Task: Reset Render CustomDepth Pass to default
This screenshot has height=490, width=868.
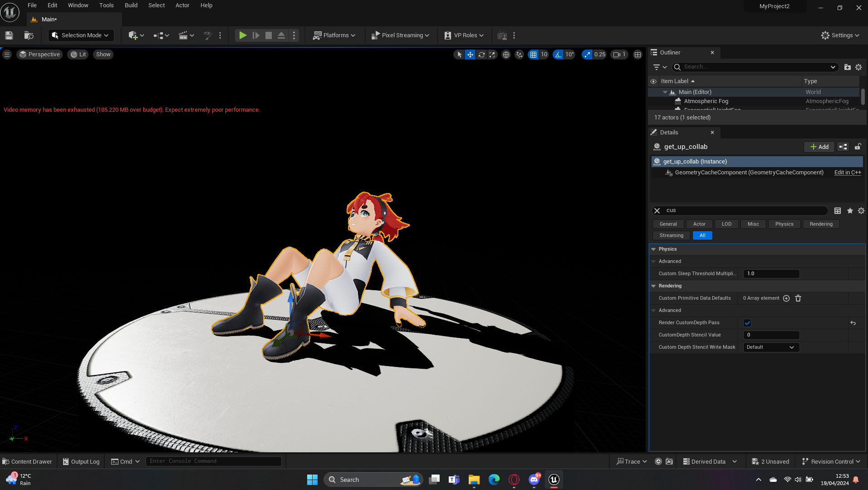Action: 853,323
